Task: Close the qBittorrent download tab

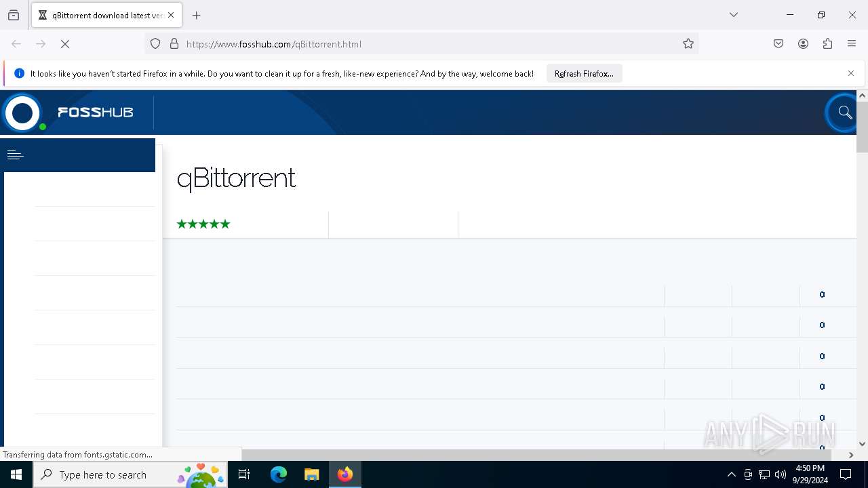Action: pyautogui.click(x=171, y=15)
